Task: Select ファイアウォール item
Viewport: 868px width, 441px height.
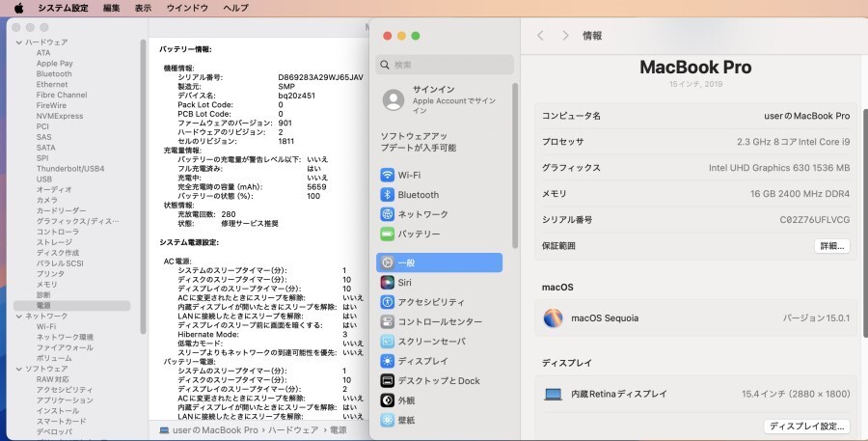Action: (x=65, y=347)
